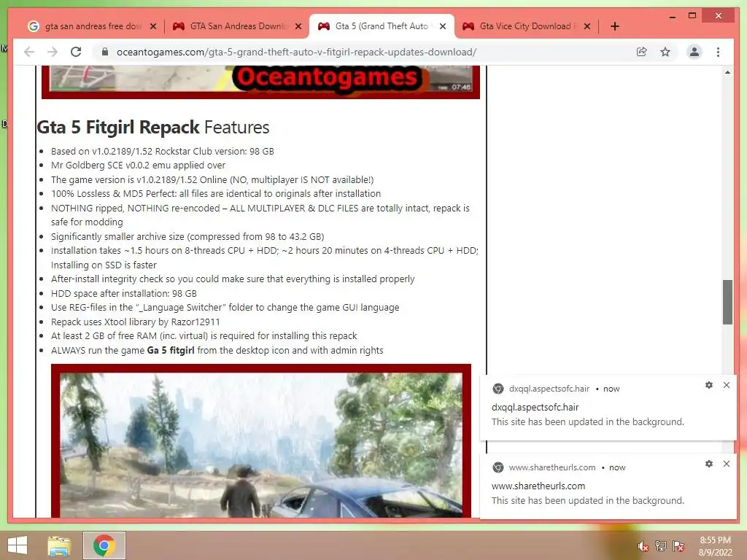Image resolution: width=747 pixels, height=560 pixels.
Task: Go forward with the browser arrow
Action: [x=53, y=52]
